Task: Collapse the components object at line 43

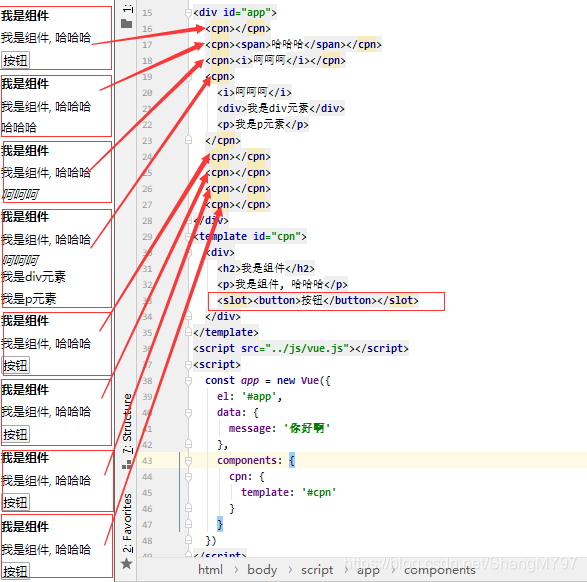Action: [188, 461]
